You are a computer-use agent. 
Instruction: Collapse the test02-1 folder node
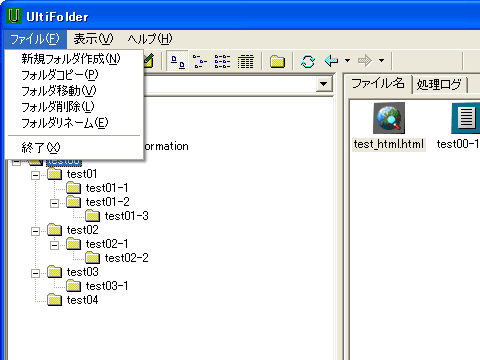[54, 245]
